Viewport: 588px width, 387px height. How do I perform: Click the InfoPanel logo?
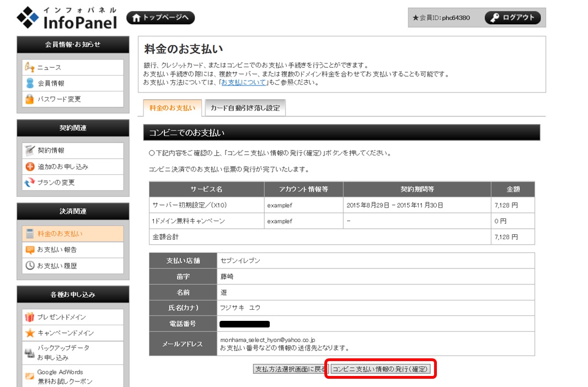point(67,18)
